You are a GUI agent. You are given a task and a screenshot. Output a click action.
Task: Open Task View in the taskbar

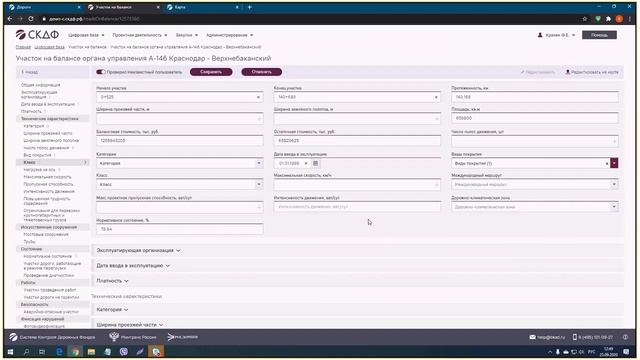pos(42,351)
